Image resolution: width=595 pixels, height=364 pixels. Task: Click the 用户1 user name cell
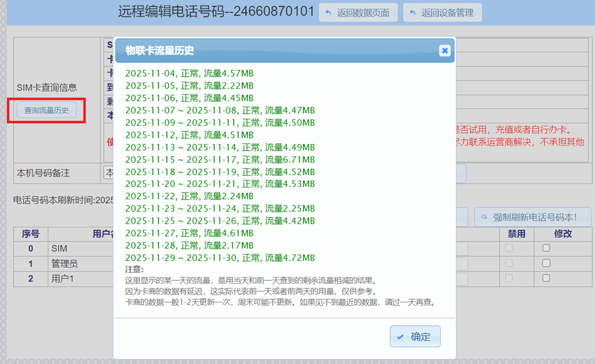click(x=62, y=279)
